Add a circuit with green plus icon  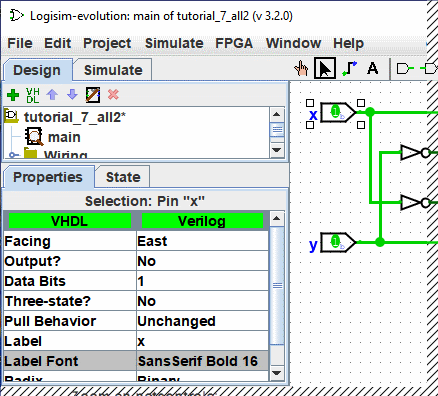pyautogui.click(x=13, y=95)
